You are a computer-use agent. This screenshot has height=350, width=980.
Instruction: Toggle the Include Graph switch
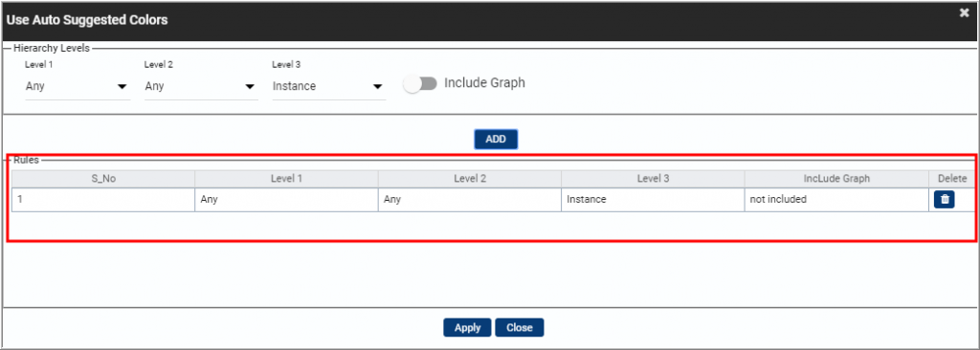420,84
